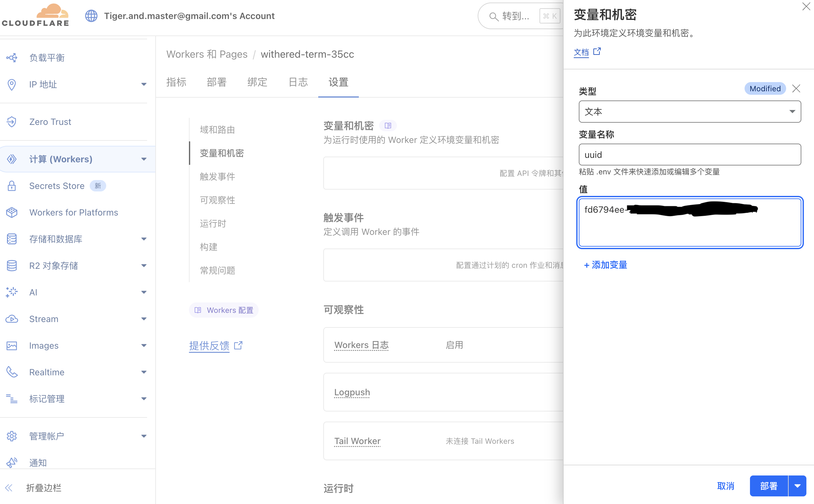Screen dimensions: 814x504
Task: Click the Tail Worker setting label
Action: [x=357, y=441]
